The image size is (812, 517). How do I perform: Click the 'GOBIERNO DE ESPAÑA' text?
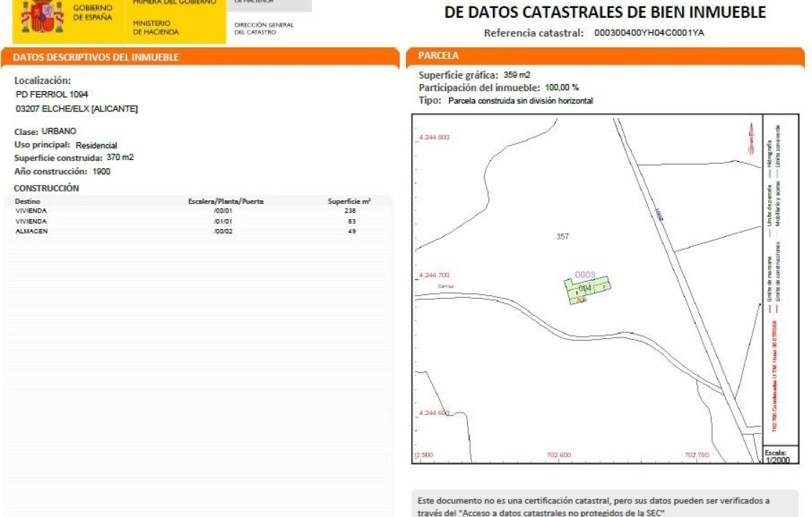click(92, 12)
